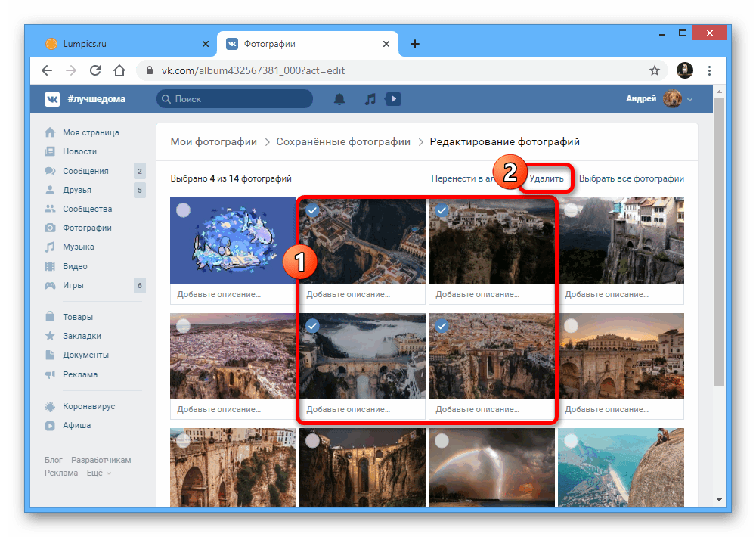Select the hanging cliff houses photo checkbox
The image size is (756, 537).
[x=571, y=210]
